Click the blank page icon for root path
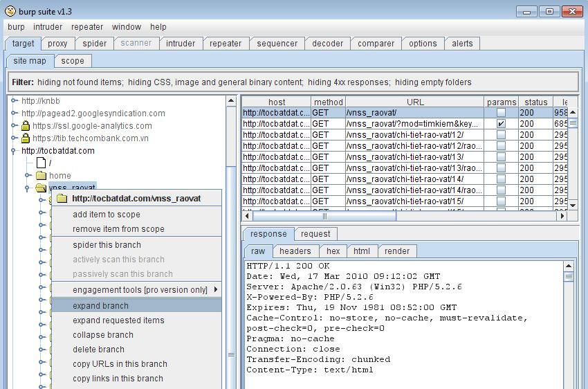The width and height of the screenshot is (588, 389). pyautogui.click(x=41, y=163)
